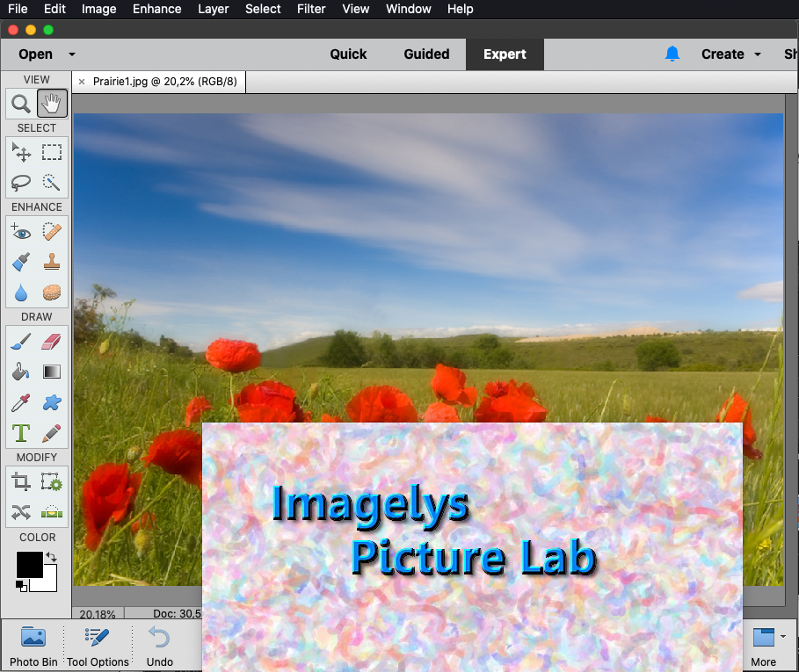Open the Enhance menu
This screenshot has height=672, width=799.
tap(157, 9)
